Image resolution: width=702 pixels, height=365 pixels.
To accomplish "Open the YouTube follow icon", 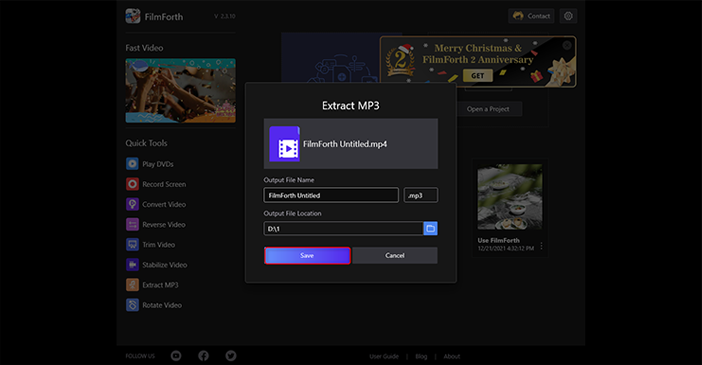I will point(176,356).
